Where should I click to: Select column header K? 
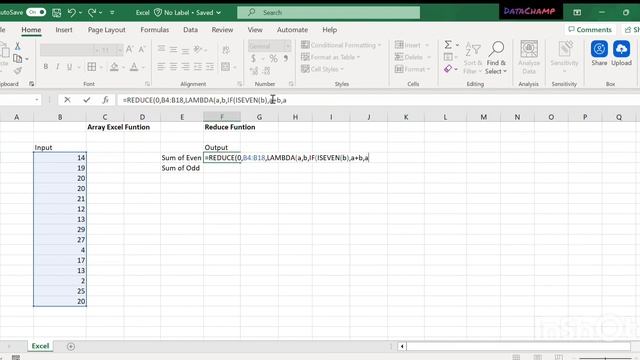[x=406, y=117]
